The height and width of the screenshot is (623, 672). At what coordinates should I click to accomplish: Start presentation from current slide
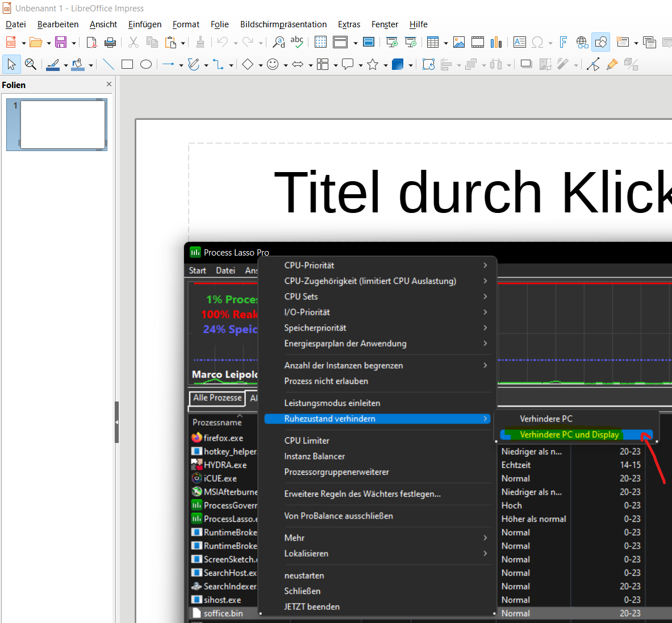click(411, 42)
